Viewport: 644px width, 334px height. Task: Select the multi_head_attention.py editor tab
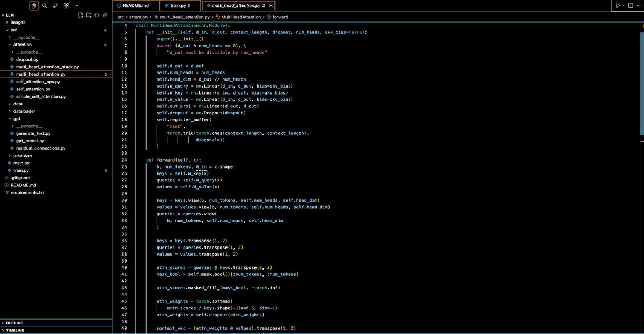pyautogui.click(x=239, y=5)
